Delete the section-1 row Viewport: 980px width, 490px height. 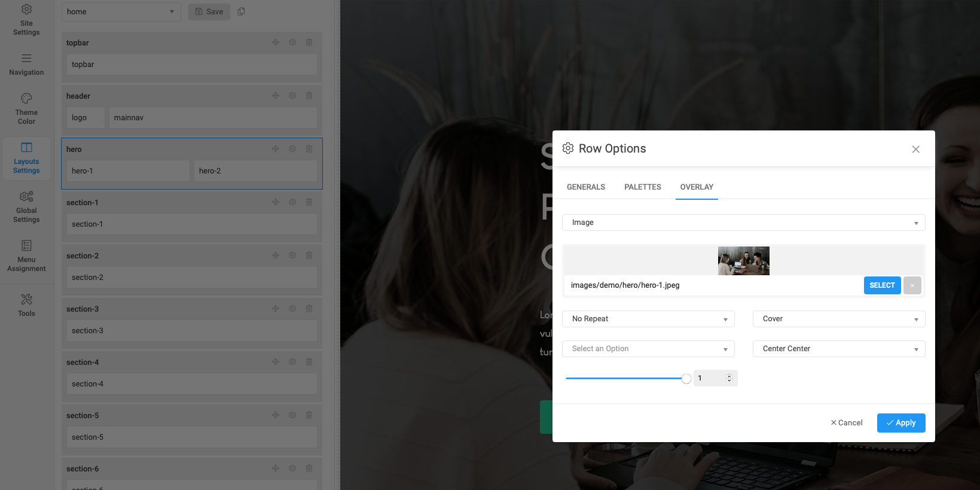(309, 202)
